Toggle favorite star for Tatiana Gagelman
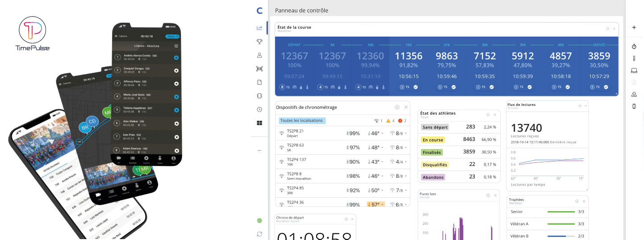The image size is (644, 240). click(x=176, y=110)
